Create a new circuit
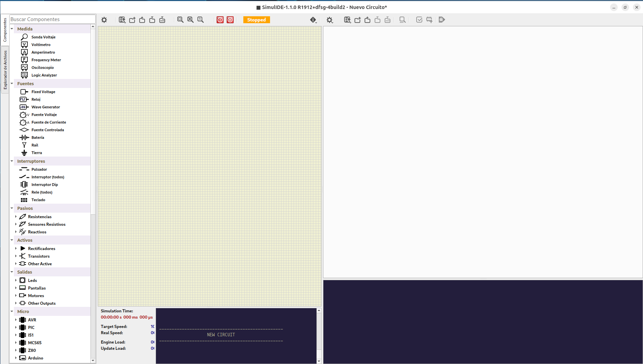This screenshot has width=643, height=364. click(x=132, y=20)
